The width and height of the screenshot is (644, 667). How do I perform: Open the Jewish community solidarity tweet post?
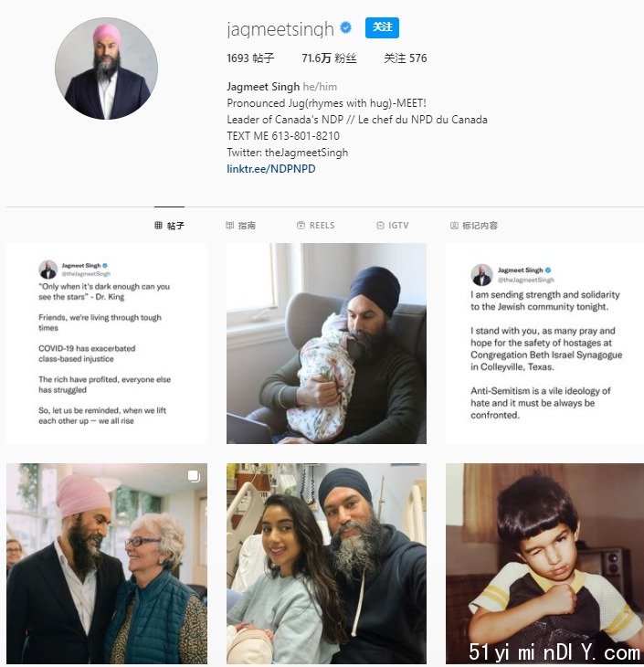click(545, 344)
